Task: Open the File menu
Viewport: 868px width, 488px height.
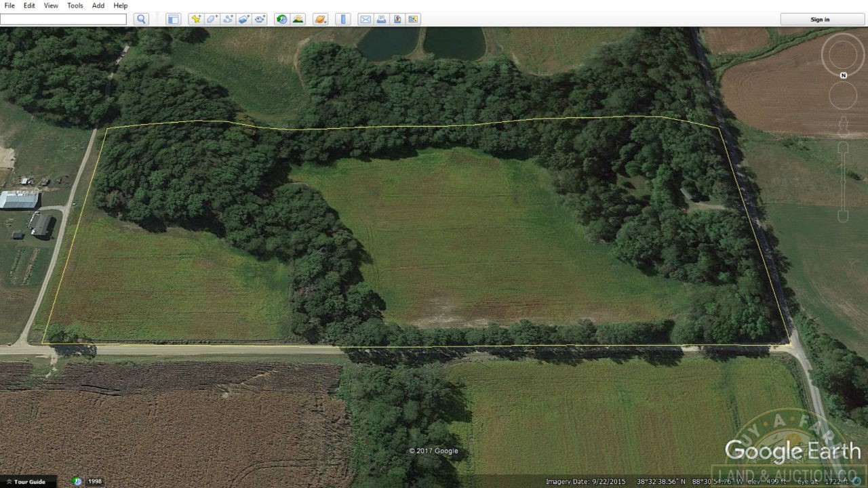Action: point(9,5)
